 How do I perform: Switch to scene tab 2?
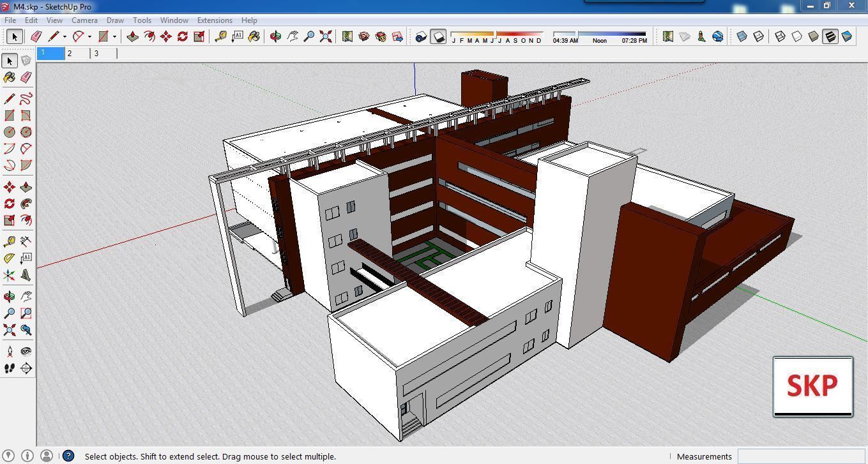(x=77, y=54)
